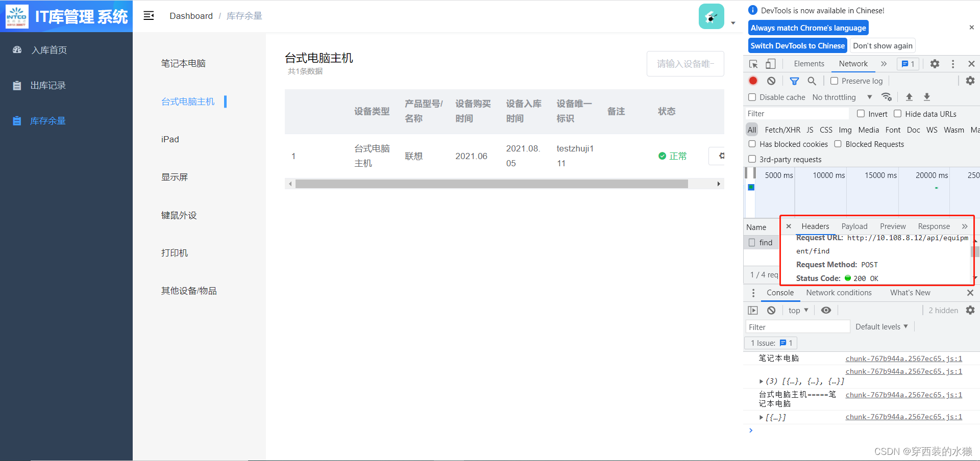Enable the Preserve log checkbox
The image size is (980, 461).
[835, 81]
